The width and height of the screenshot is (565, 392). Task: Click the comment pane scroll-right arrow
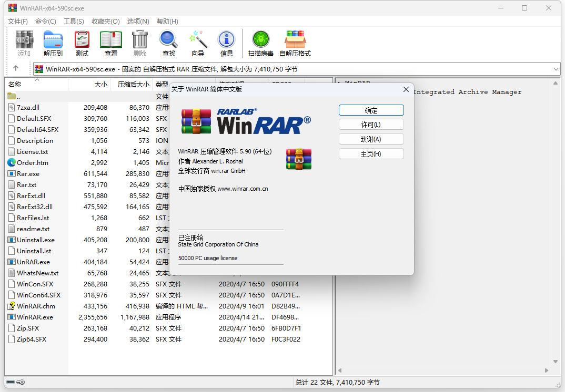(547, 370)
